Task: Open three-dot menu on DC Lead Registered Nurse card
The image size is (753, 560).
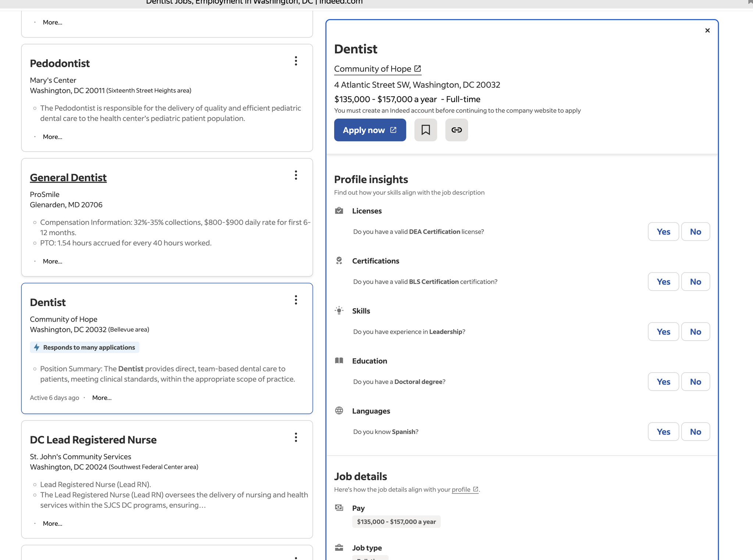Action: [296, 437]
